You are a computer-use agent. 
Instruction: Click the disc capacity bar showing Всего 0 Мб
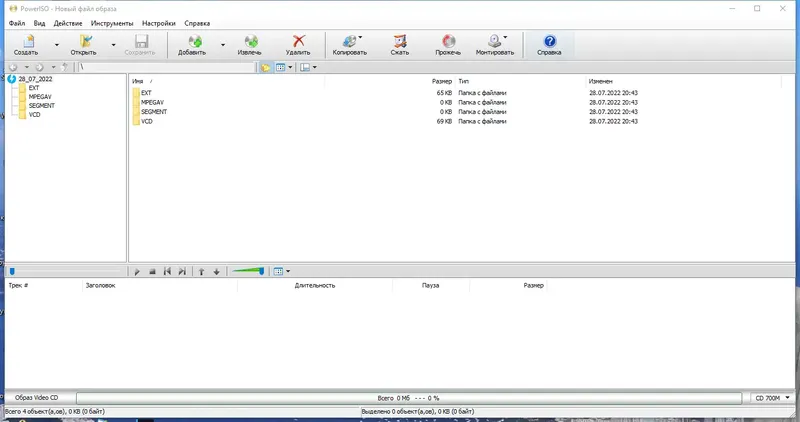click(x=409, y=398)
